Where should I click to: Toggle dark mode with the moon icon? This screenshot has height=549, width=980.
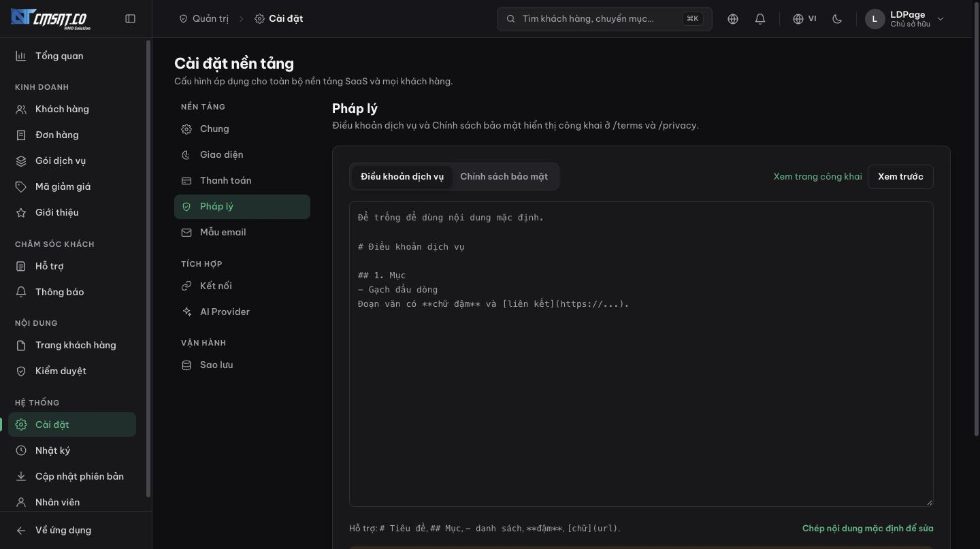837,19
